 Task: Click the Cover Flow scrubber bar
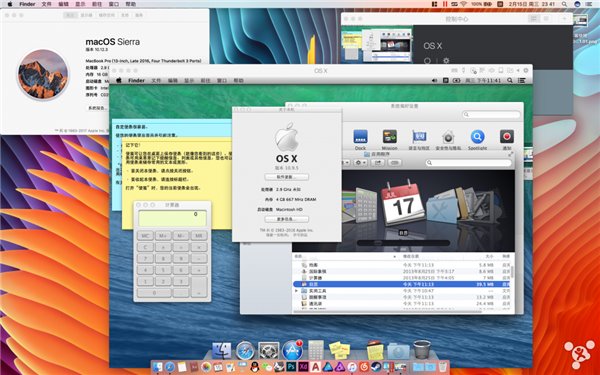403,243
